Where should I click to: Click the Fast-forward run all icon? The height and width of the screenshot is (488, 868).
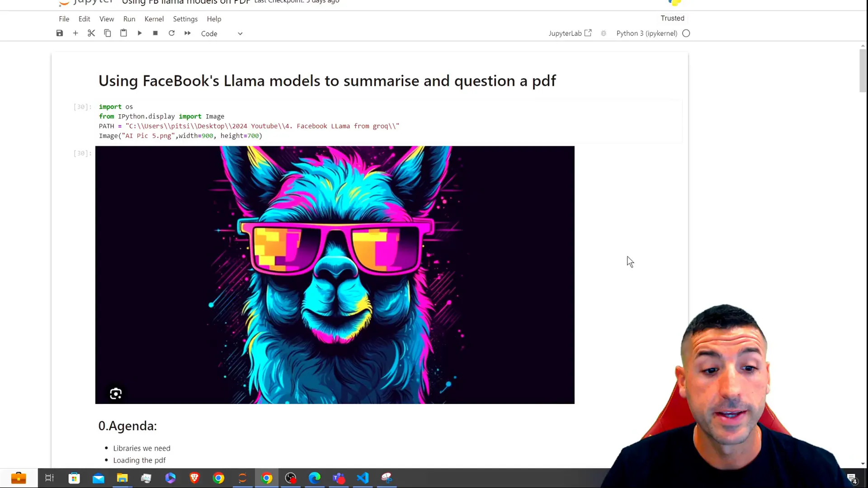click(188, 33)
